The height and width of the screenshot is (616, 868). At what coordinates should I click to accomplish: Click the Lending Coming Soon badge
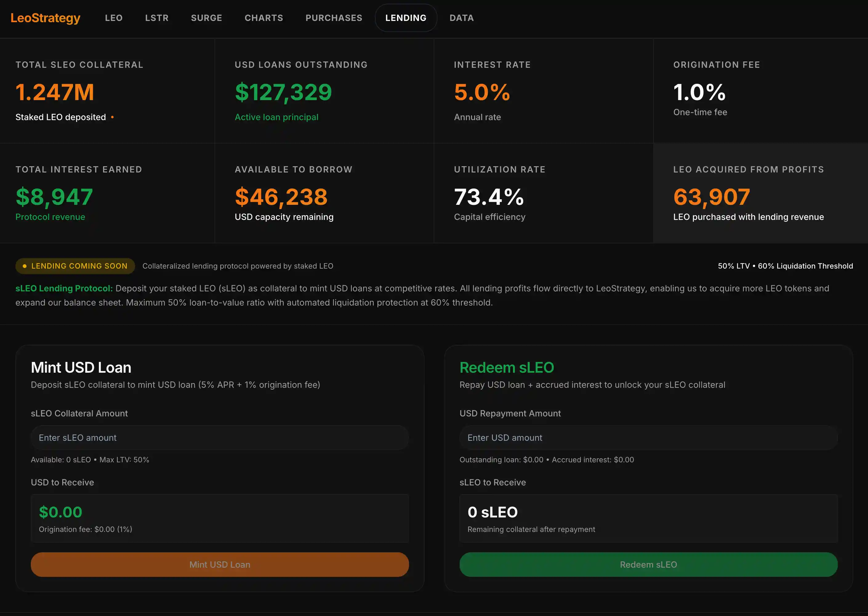(75, 266)
